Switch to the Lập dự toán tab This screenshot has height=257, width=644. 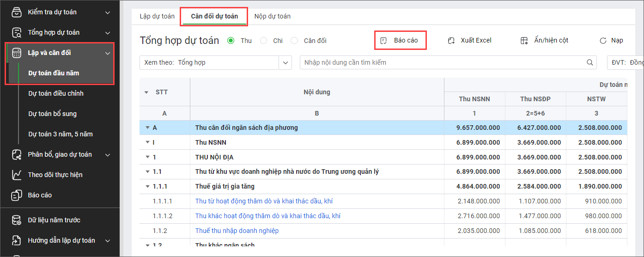tap(157, 16)
